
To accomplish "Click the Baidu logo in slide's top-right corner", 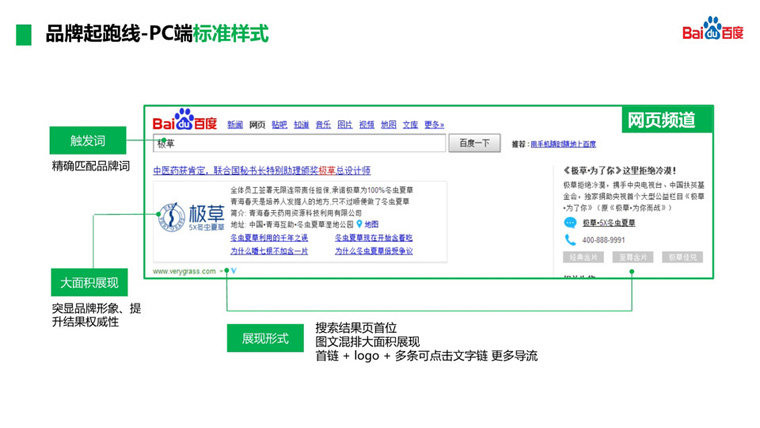I will [x=712, y=28].
